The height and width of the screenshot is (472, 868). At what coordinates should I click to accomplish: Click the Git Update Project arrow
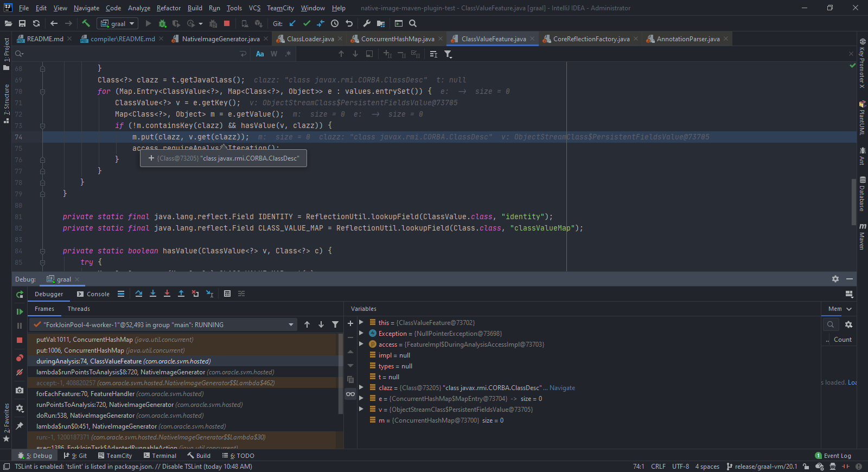(292, 23)
